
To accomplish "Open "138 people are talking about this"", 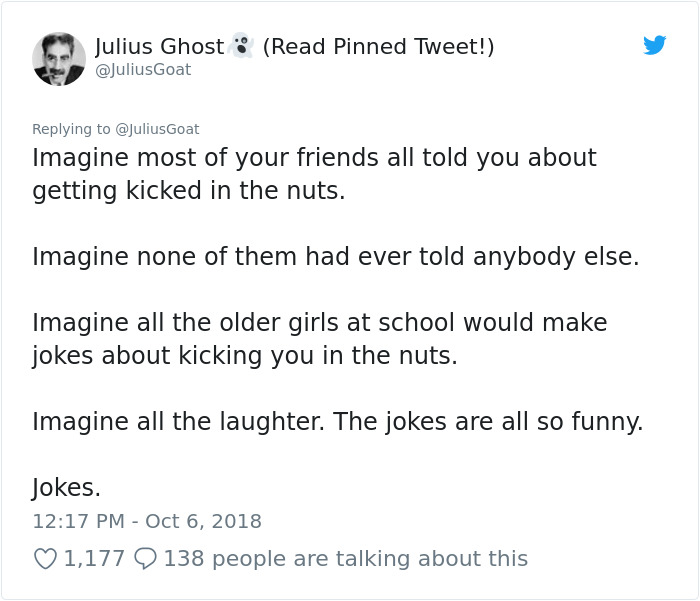I will point(345,559).
